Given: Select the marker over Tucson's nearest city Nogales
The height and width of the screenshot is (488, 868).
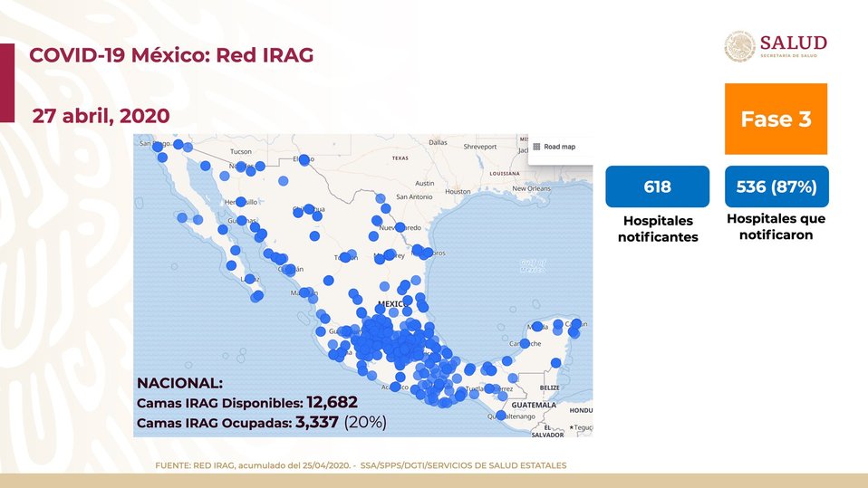Looking at the screenshot, I should tap(240, 167).
